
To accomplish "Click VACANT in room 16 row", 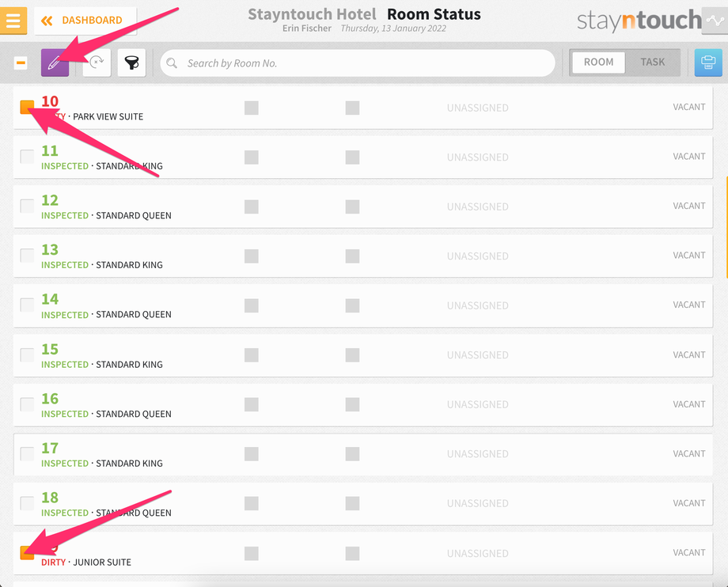I will (x=689, y=404).
